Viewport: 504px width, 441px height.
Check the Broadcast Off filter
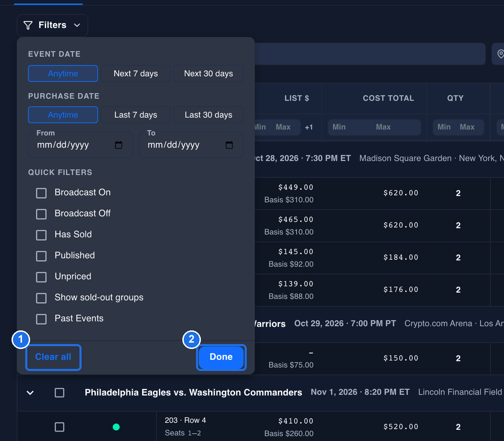click(41, 214)
